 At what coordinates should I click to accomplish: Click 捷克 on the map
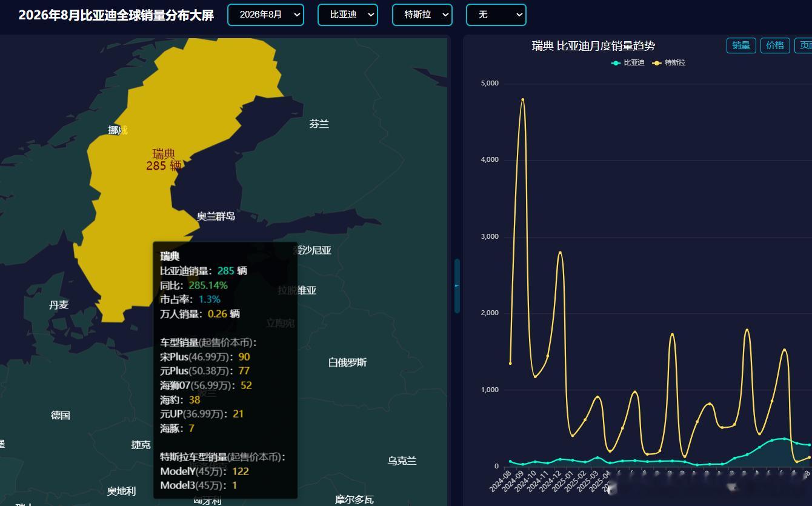(x=141, y=445)
